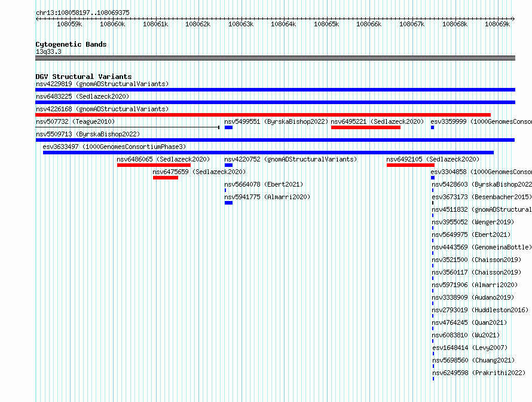Select the blue bar under nsv4229819
The width and height of the screenshot is (532, 402).
pos(275,90)
